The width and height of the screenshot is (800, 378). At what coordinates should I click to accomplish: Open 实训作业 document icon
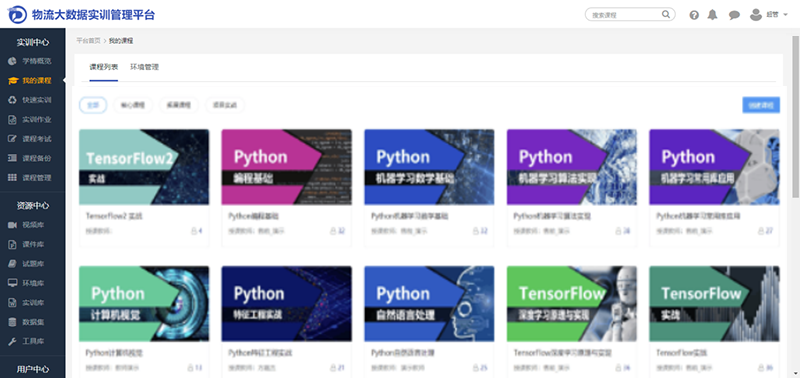(13, 119)
